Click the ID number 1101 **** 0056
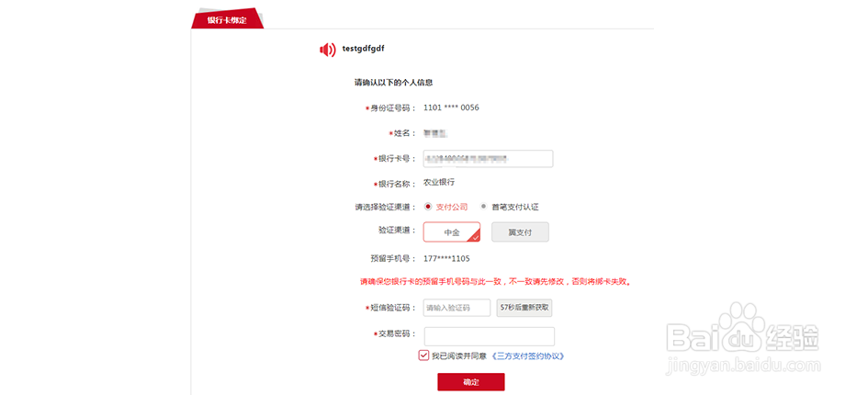Image resolution: width=868 pixels, height=395 pixels. (x=451, y=107)
